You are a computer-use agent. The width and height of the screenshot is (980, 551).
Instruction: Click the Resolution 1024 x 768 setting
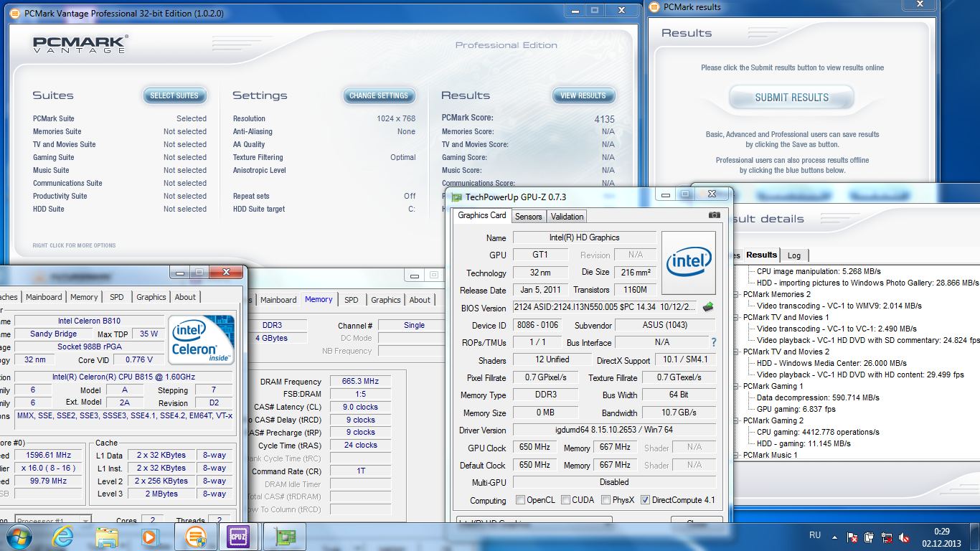[x=324, y=118]
